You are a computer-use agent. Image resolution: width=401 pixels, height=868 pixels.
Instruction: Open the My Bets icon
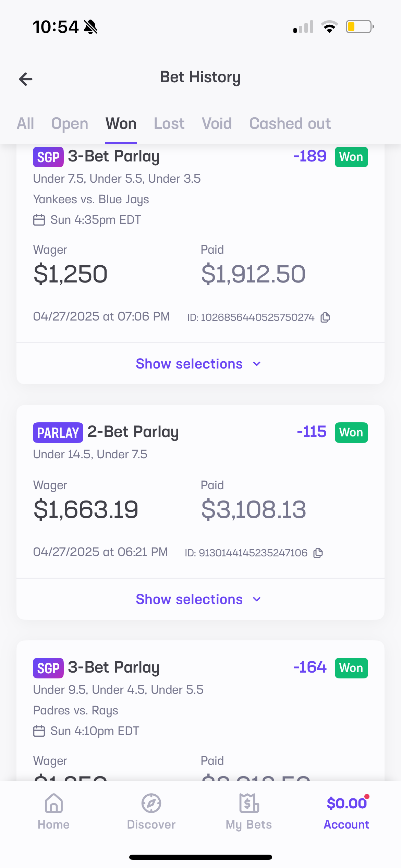[249, 803]
